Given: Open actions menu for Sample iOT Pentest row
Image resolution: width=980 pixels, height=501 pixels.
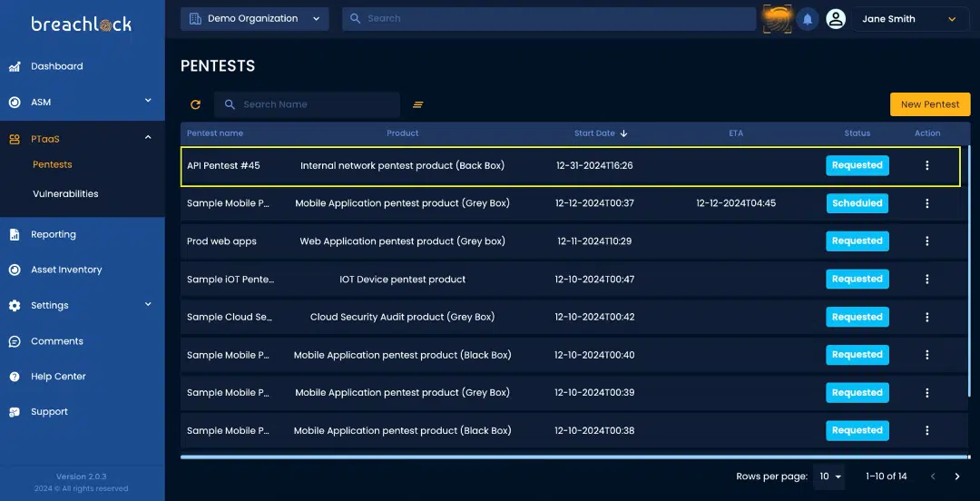Looking at the screenshot, I should click(x=926, y=279).
